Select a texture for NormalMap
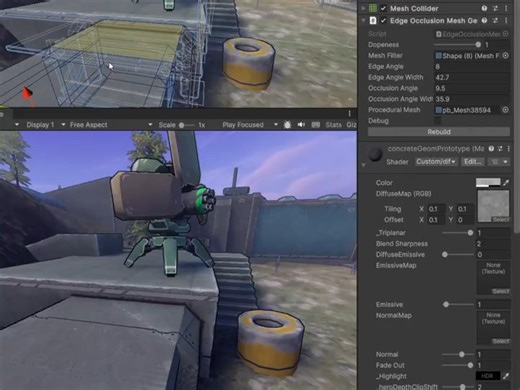Screen dimensions: 520x390 click(x=500, y=341)
